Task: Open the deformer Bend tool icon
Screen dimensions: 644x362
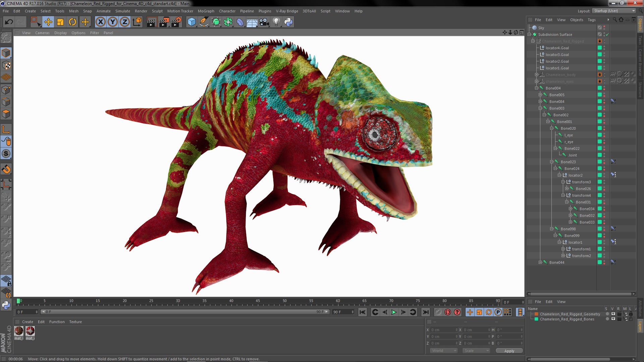Action: [x=240, y=22]
